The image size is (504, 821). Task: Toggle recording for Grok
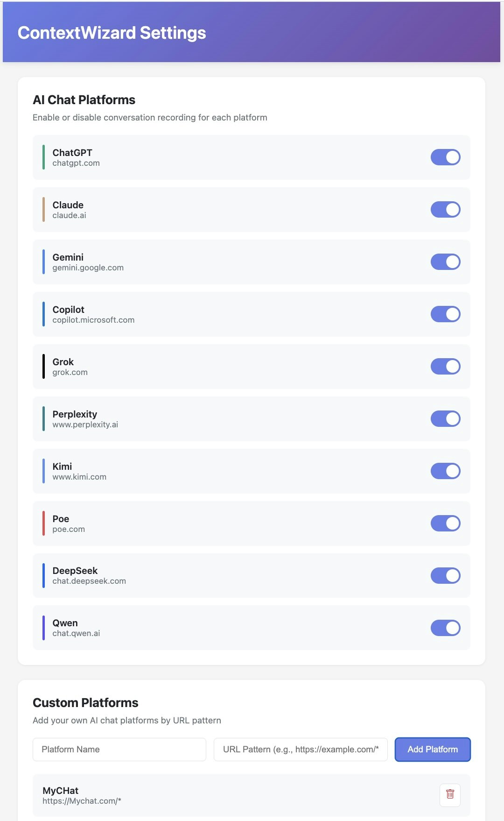click(x=445, y=366)
